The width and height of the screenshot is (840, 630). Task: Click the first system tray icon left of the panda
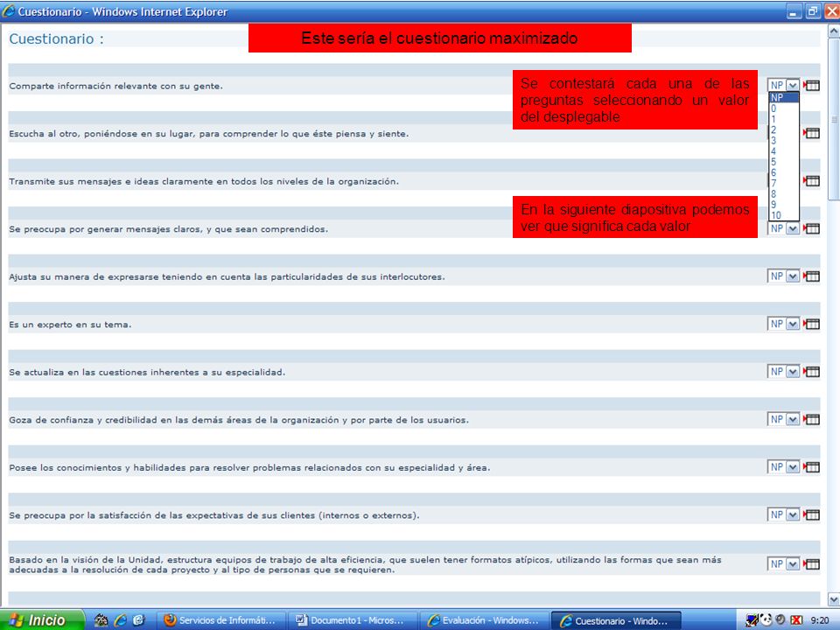[x=752, y=619]
